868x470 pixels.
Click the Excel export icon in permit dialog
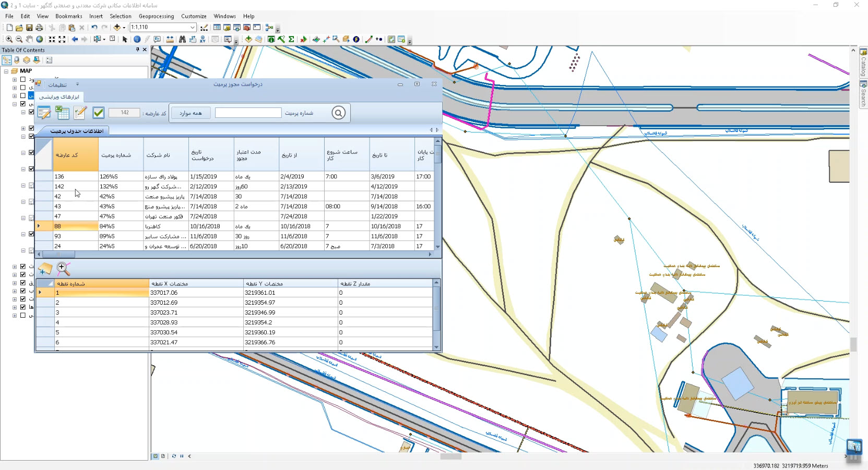click(63, 113)
